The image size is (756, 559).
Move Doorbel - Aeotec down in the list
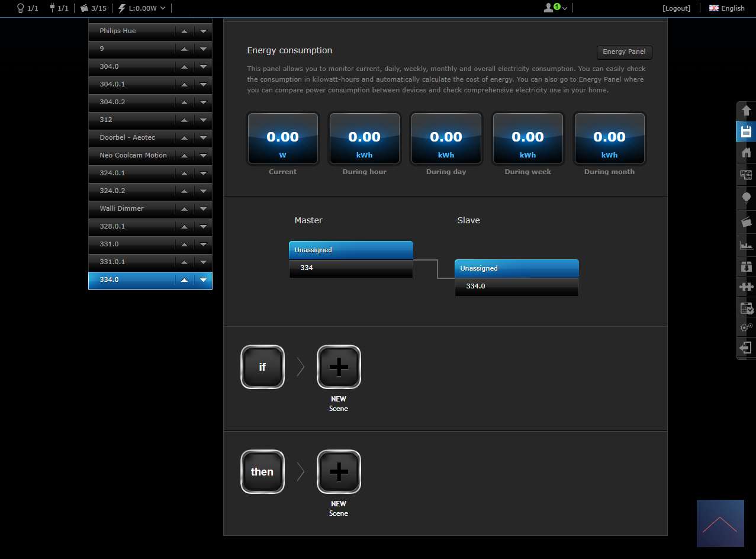pyautogui.click(x=203, y=137)
